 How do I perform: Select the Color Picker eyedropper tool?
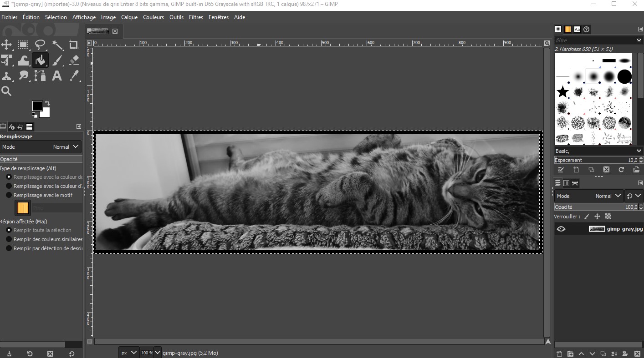pos(74,76)
